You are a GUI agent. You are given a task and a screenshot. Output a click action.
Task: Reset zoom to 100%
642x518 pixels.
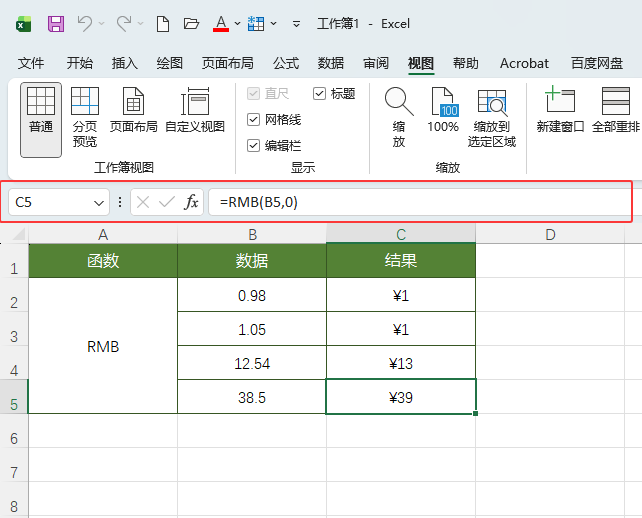[443, 110]
